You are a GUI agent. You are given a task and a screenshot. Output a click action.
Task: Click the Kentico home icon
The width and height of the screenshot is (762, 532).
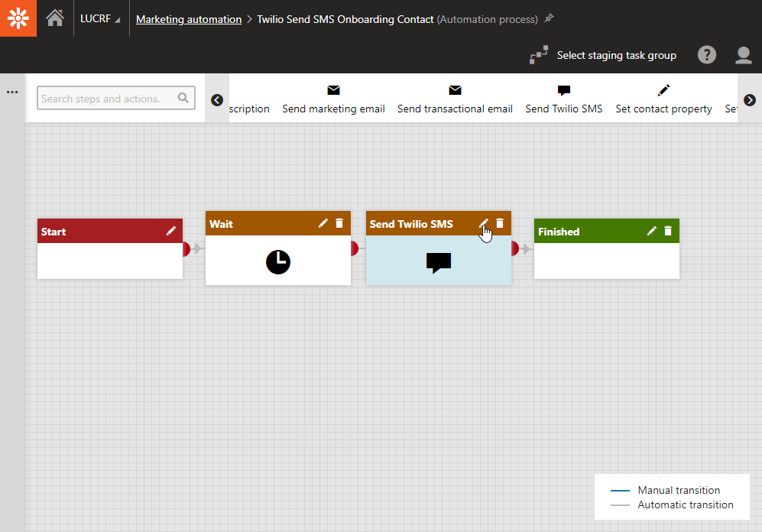tap(54, 18)
